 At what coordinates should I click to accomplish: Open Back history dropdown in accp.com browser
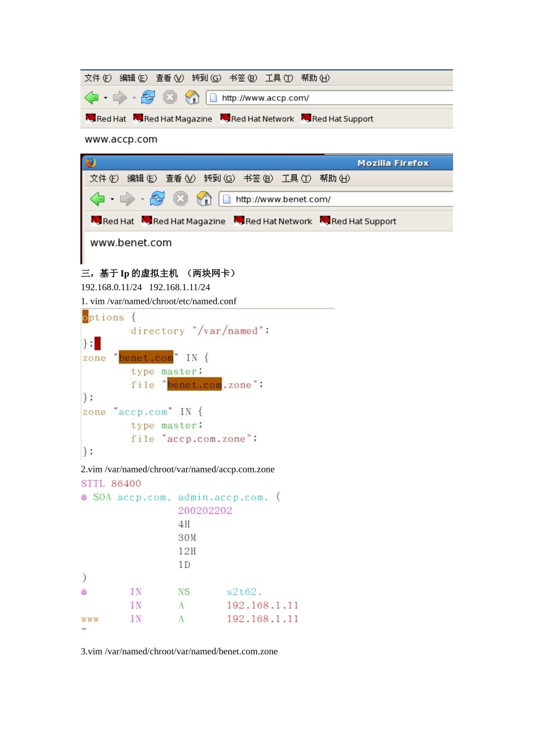[105, 98]
